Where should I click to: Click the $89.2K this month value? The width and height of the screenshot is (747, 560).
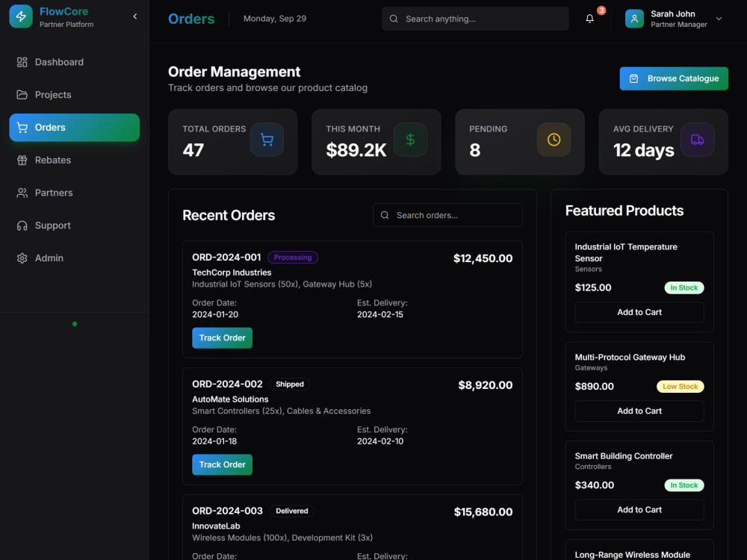[356, 151]
